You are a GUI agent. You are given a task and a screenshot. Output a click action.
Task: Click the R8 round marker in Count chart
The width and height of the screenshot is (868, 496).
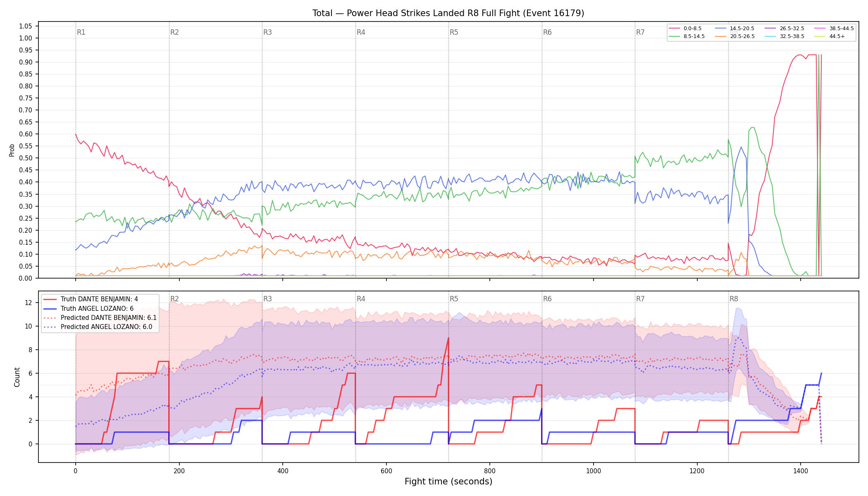(734, 299)
